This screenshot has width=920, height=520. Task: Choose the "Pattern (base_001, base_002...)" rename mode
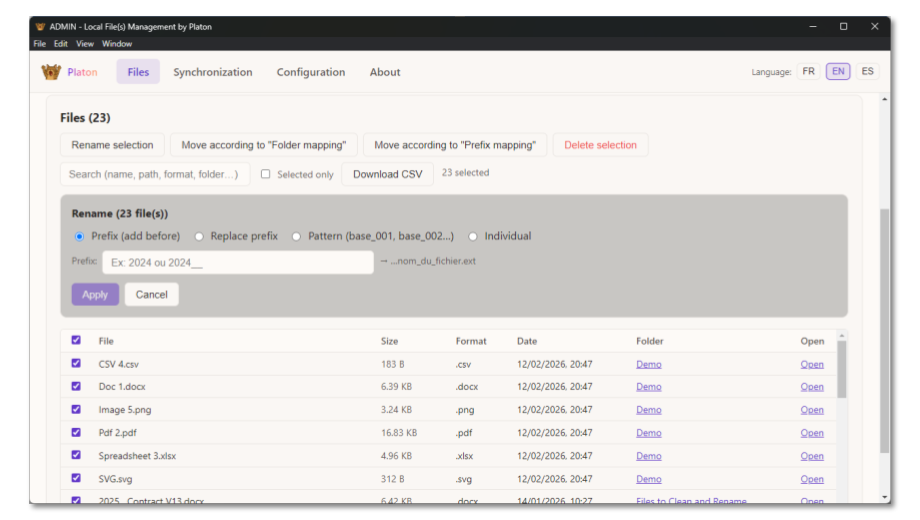tap(297, 237)
